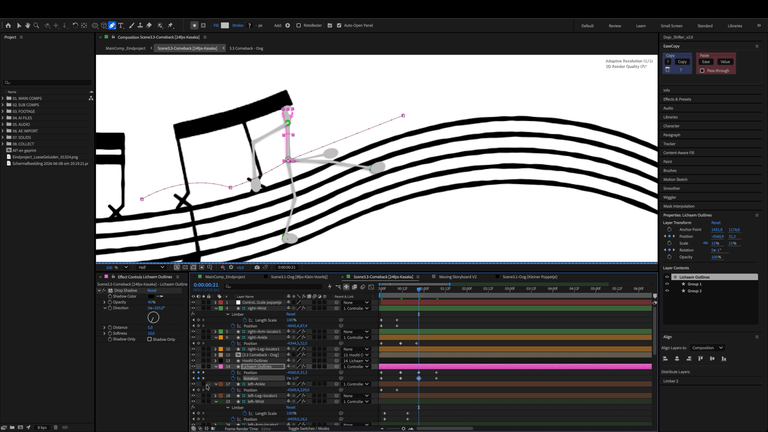Switch to Learn workspace
This screenshot has width=768, height=432.
coord(641,26)
